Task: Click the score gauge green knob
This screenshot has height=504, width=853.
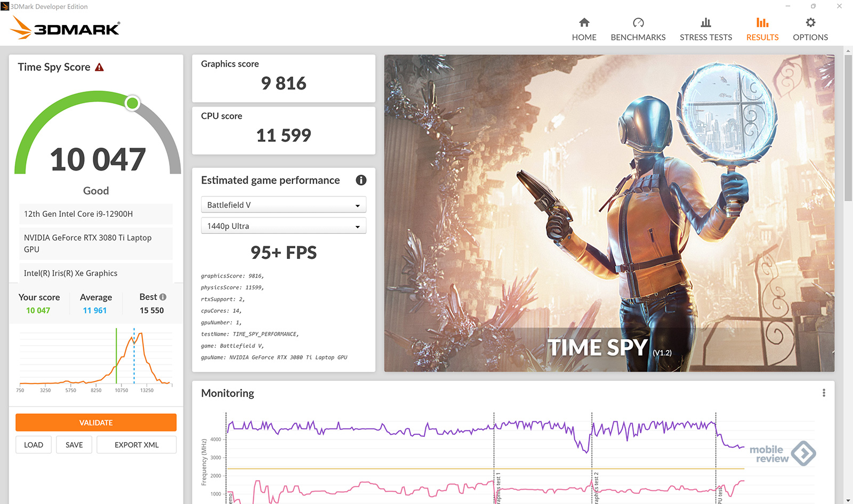Action: (x=132, y=103)
